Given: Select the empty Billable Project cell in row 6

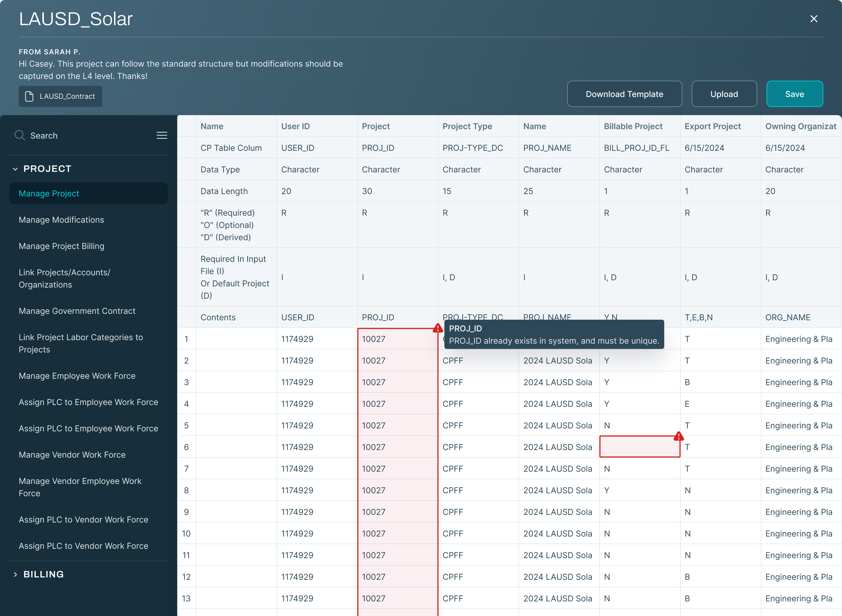Looking at the screenshot, I should pos(639,447).
